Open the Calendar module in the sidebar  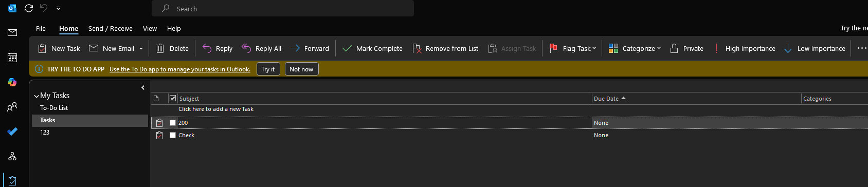coord(12,58)
